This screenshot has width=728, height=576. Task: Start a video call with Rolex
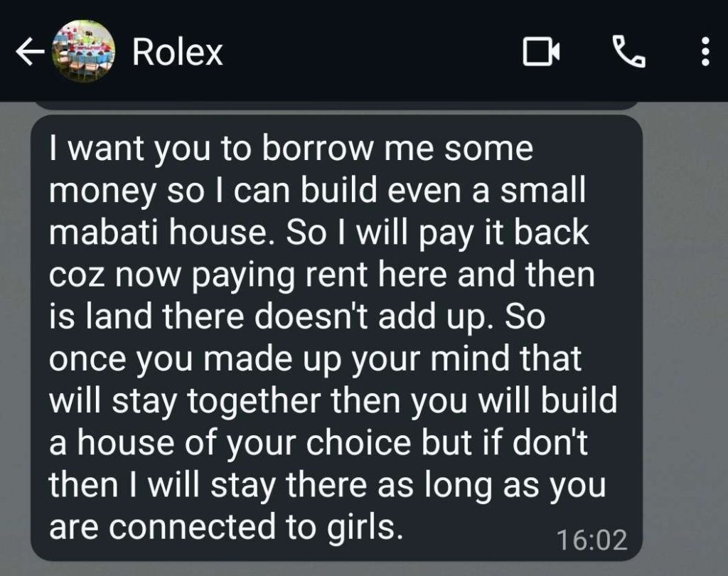541,52
